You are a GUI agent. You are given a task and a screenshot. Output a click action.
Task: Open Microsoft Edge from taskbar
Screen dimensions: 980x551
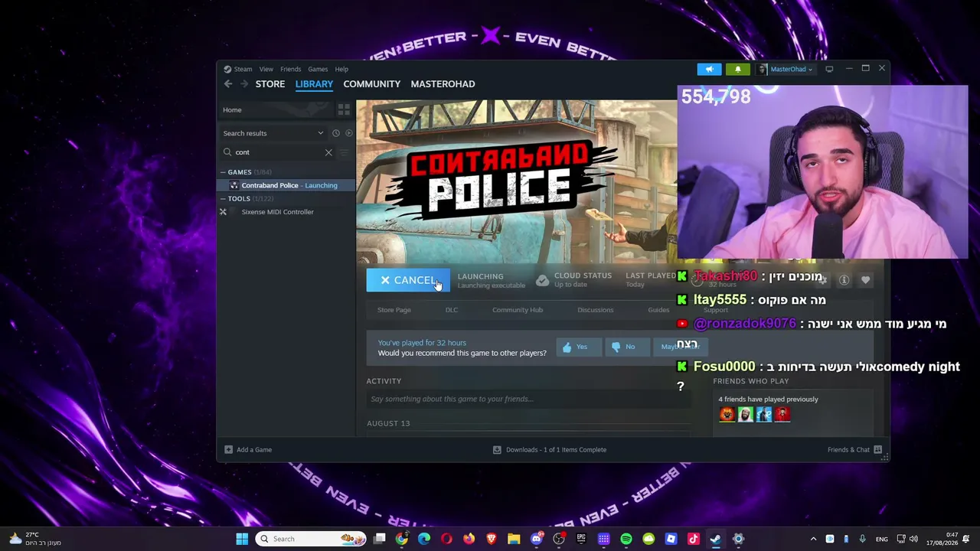[x=424, y=539]
